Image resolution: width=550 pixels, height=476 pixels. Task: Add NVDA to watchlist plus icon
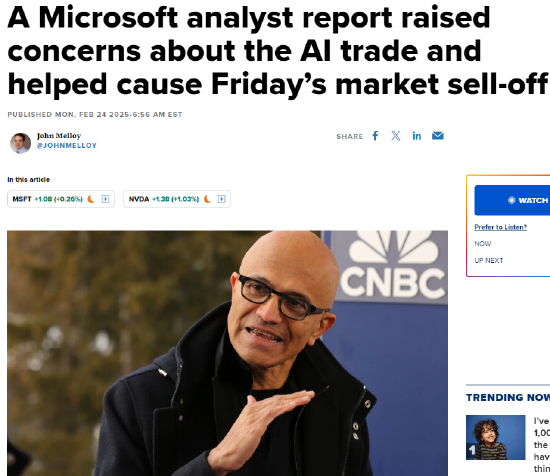pos(221,199)
